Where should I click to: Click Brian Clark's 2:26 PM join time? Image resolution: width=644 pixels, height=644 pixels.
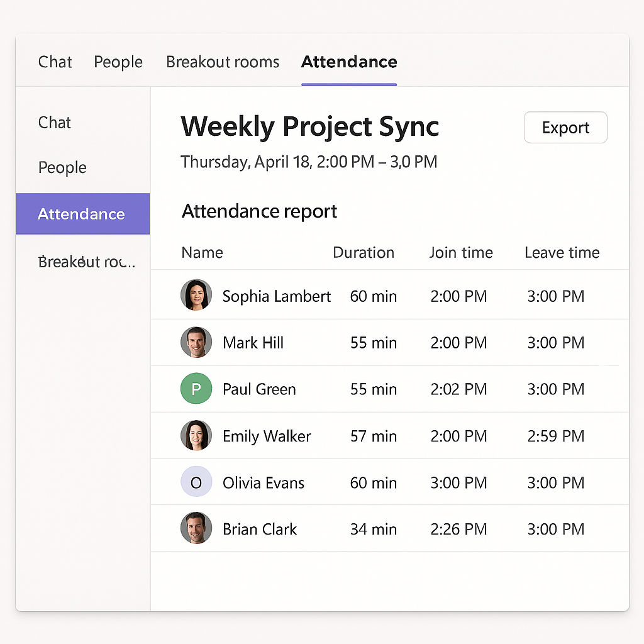(458, 529)
